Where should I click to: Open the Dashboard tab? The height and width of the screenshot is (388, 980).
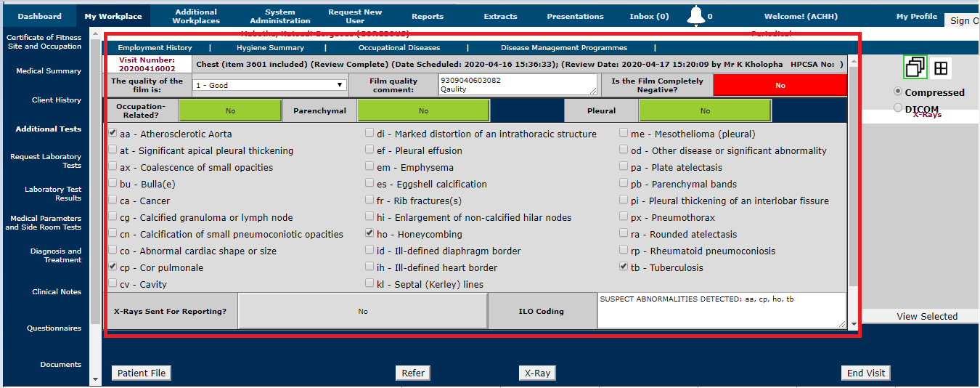tap(39, 16)
